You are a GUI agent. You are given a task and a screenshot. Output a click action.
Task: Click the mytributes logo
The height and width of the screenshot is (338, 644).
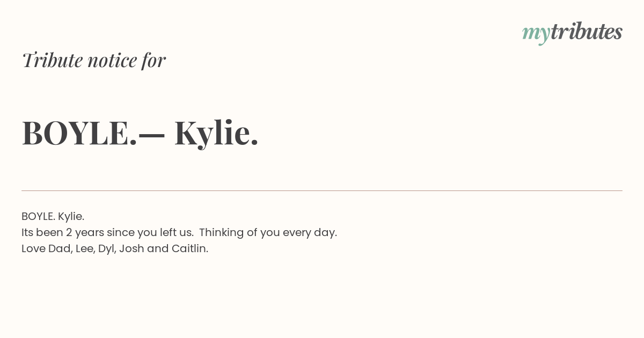[572, 33]
